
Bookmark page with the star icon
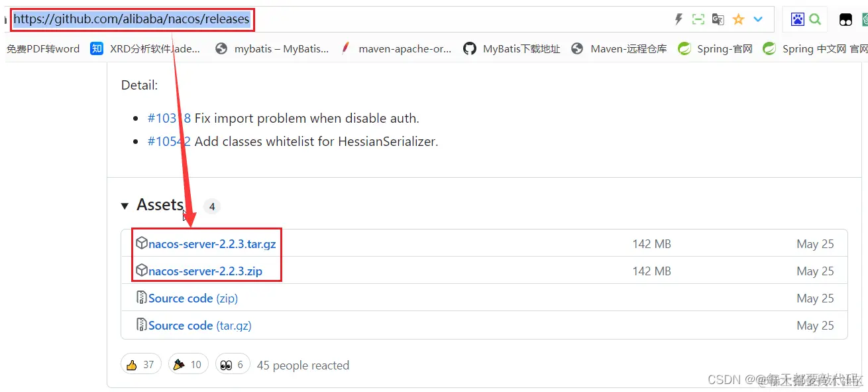coord(738,19)
